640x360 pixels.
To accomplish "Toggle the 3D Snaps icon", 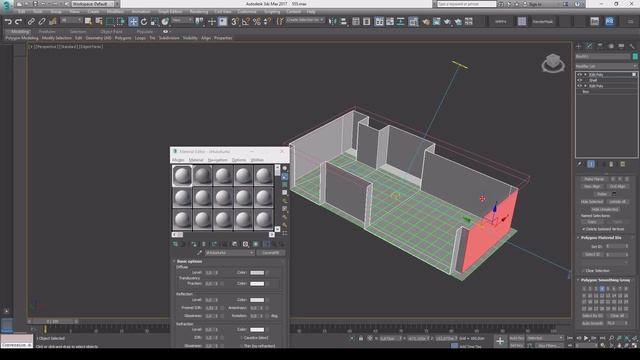I will click(235, 22).
